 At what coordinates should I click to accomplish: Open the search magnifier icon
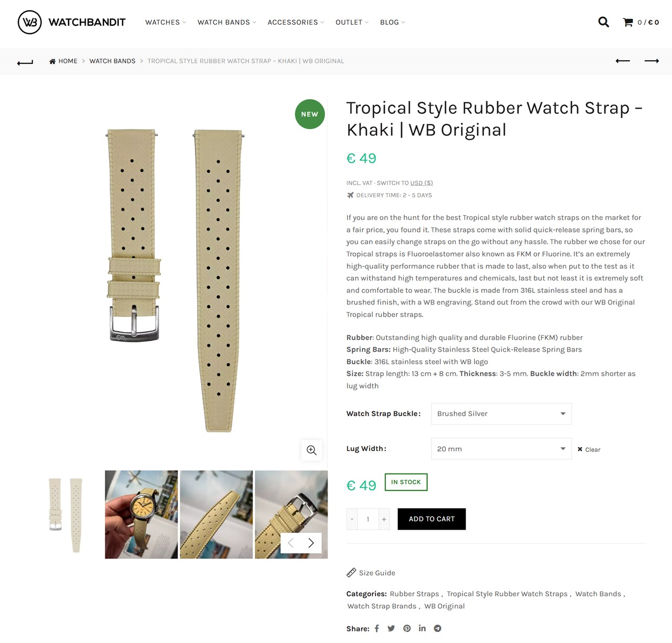604,22
